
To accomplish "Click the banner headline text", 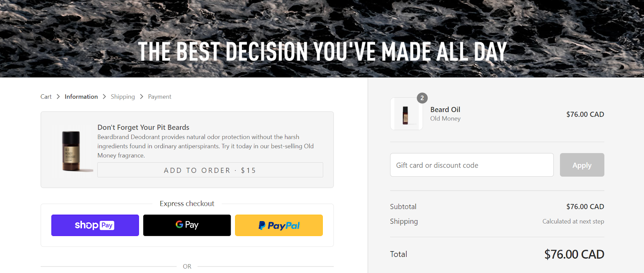I will pyautogui.click(x=322, y=52).
